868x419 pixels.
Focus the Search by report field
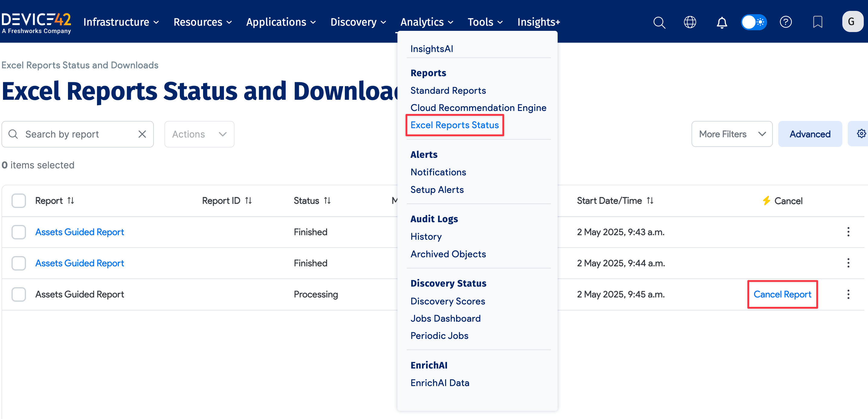pyautogui.click(x=77, y=134)
